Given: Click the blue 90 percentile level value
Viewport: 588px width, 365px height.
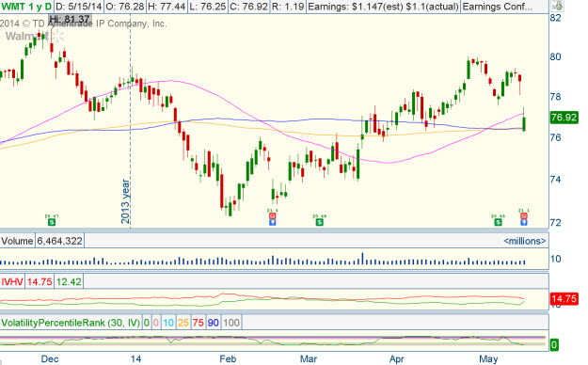Looking at the screenshot, I should tap(213, 323).
